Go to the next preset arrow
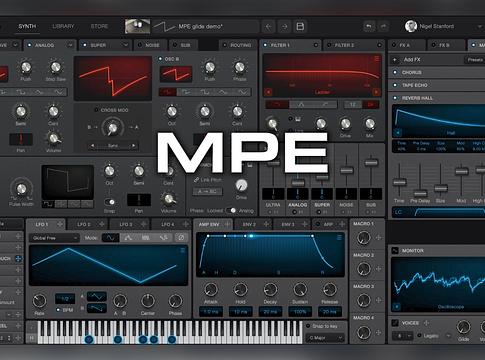The image size is (485, 360). (284, 26)
